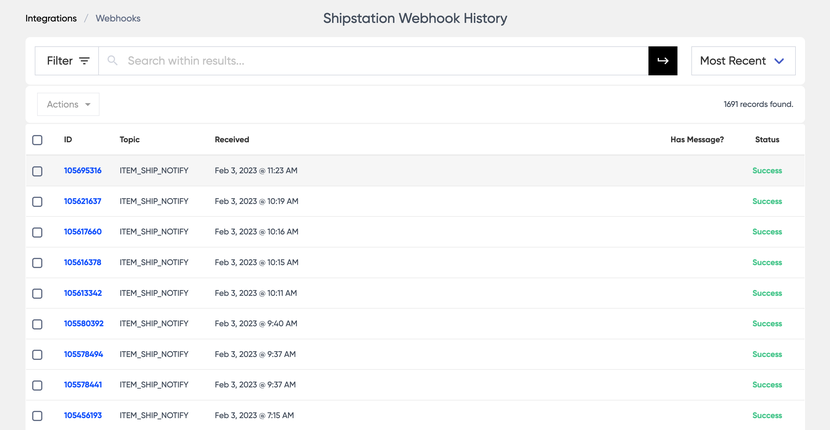The width and height of the screenshot is (830, 430).
Task: Click the 1691 records found text
Action: click(759, 104)
